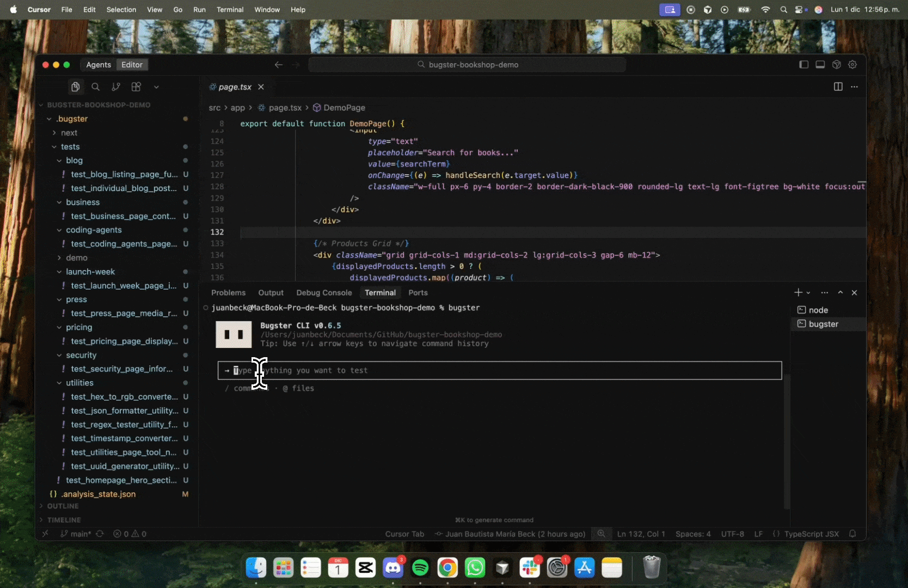Viewport: 908px width, 588px height.
Task: Open the settings gear in title bar
Action: [x=852, y=65]
